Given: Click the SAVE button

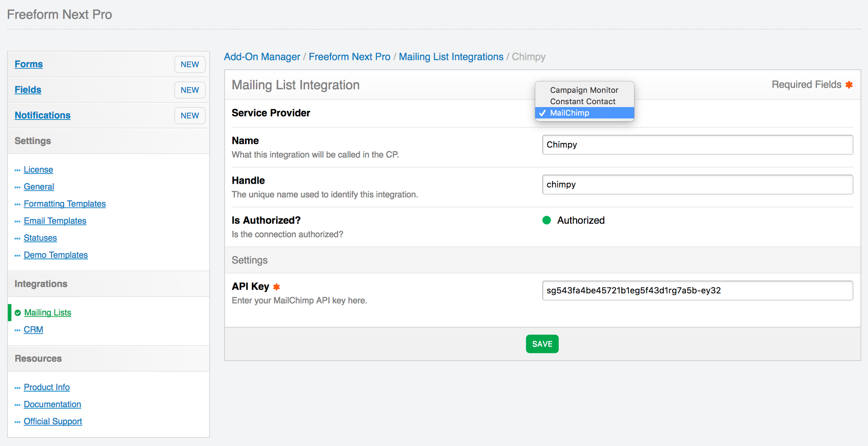Looking at the screenshot, I should click(x=542, y=344).
